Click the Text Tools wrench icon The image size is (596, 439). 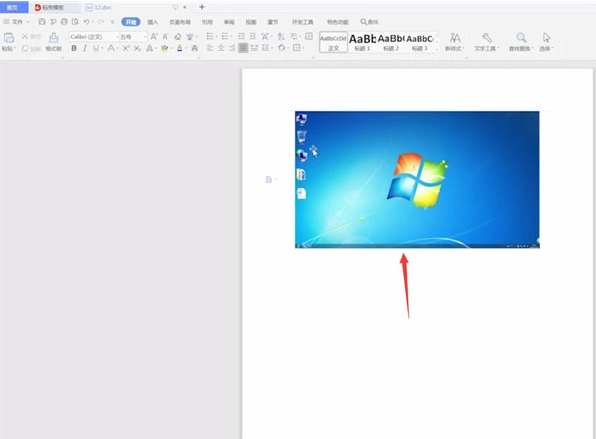[x=487, y=38]
